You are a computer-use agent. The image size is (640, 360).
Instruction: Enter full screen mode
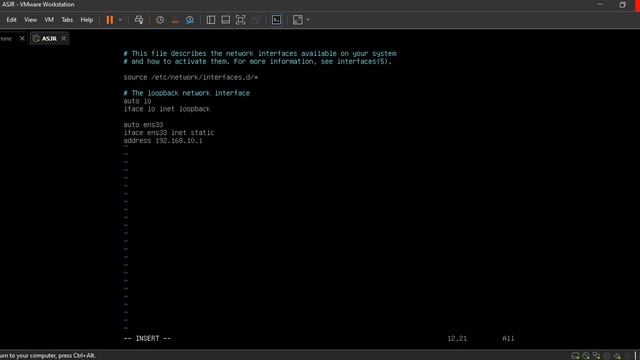point(240,20)
